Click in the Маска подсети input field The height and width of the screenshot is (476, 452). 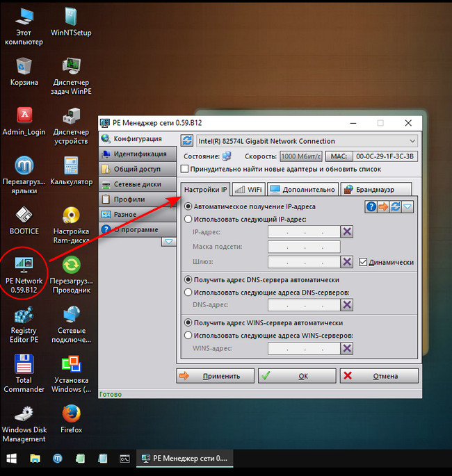304,247
